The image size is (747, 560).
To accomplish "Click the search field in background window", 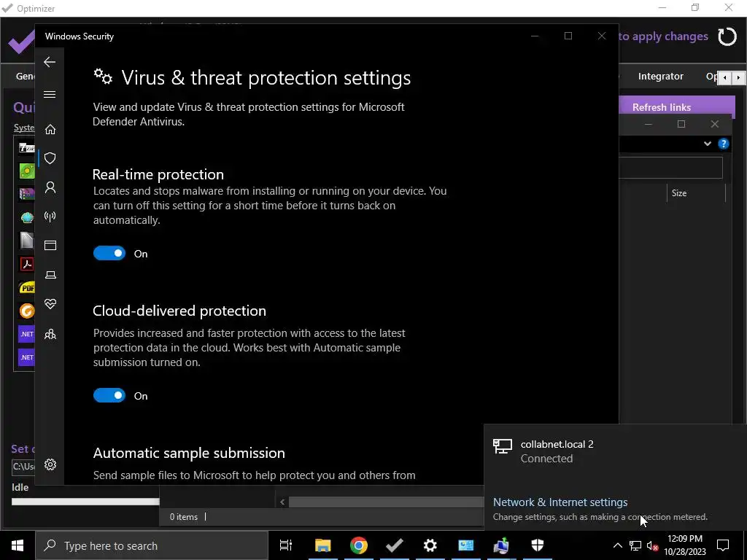I will [670, 167].
